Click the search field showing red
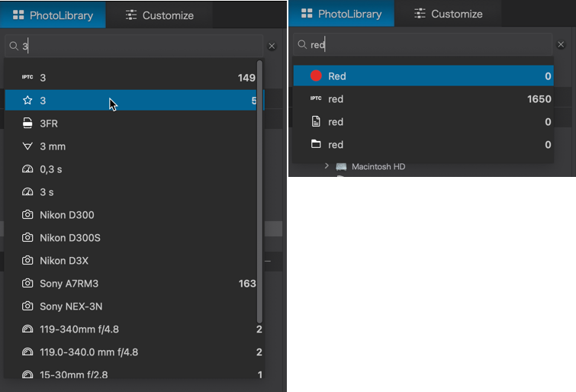Image resolution: width=576 pixels, height=392 pixels. pos(423,44)
